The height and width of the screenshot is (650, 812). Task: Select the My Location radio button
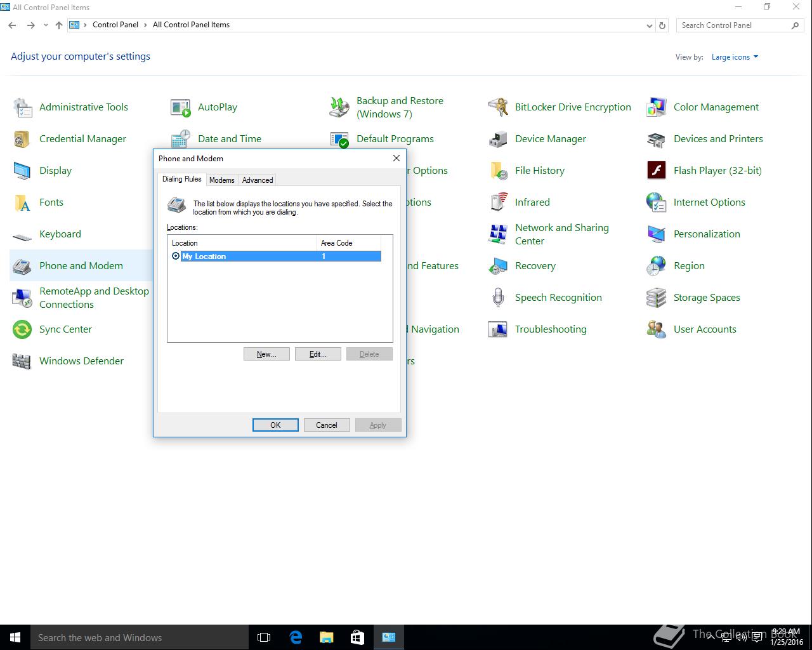(x=176, y=256)
